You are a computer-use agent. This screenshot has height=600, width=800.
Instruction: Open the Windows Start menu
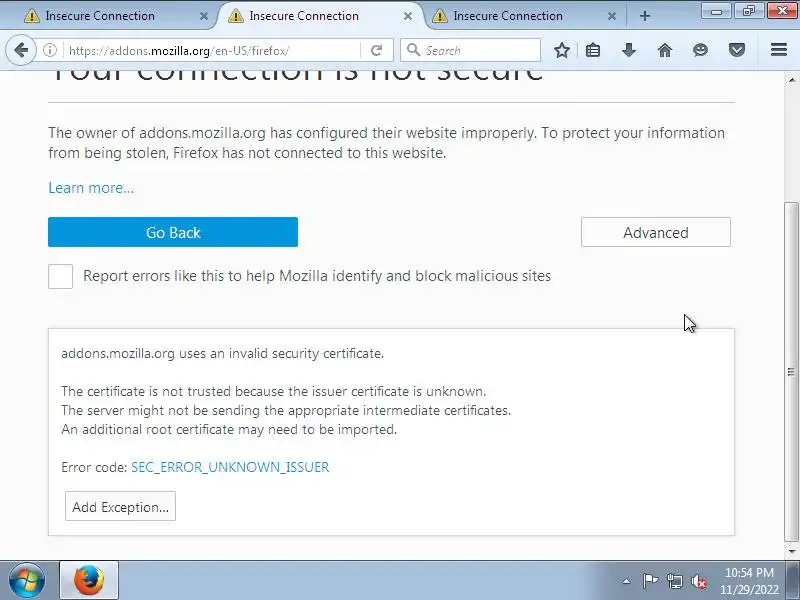click(x=26, y=580)
